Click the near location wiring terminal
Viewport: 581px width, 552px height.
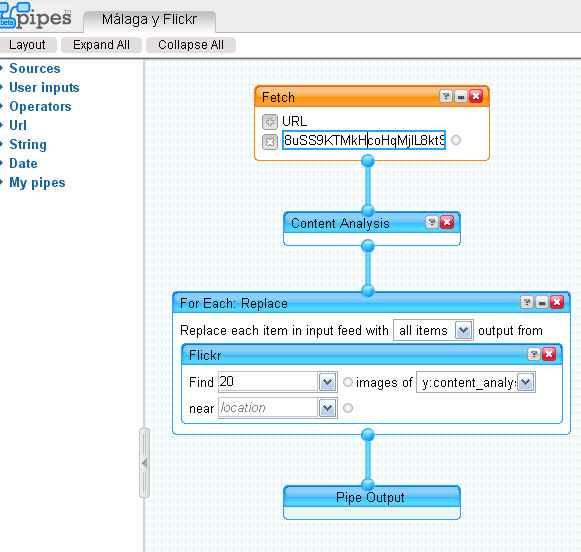pyautogui.click(x=348, y=408)
